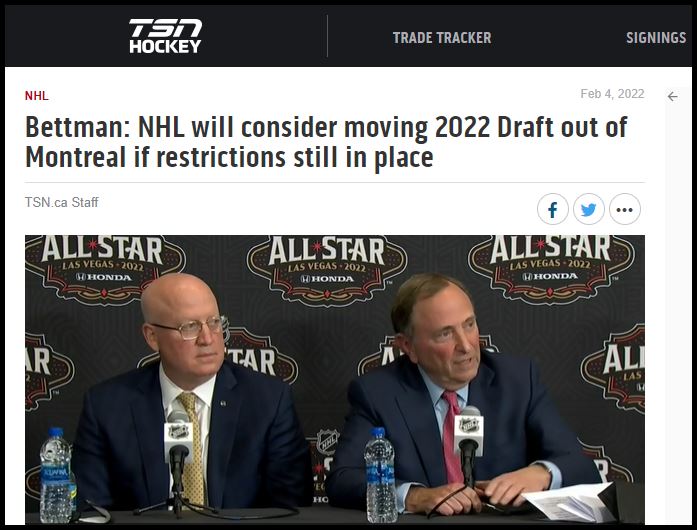Click the NHL category link
The image size is (697, 530).
(36, 96)
